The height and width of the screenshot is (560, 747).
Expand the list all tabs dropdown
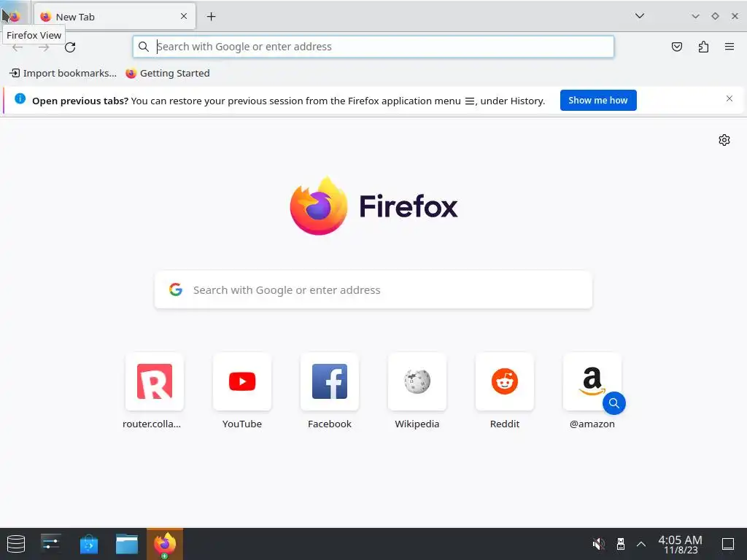click(x=639, y=16)
